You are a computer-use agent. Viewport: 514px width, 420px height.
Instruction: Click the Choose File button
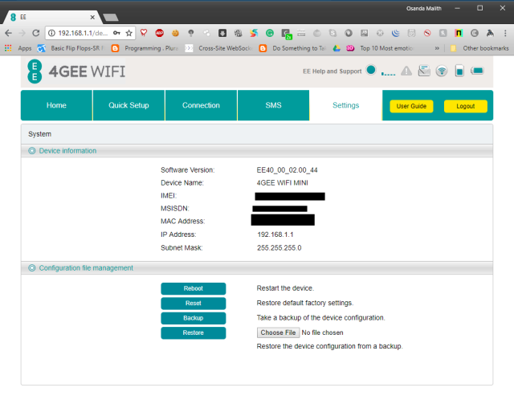[x=278, y=332]
